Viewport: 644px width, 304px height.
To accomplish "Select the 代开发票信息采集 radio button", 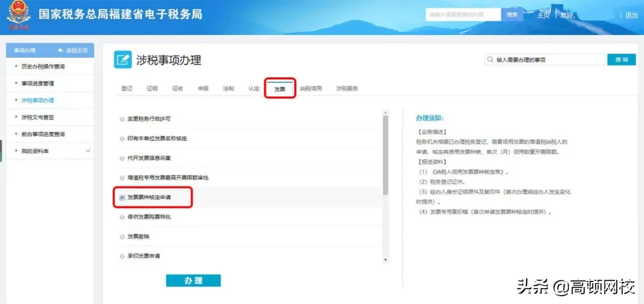I will tap(122, 158).
